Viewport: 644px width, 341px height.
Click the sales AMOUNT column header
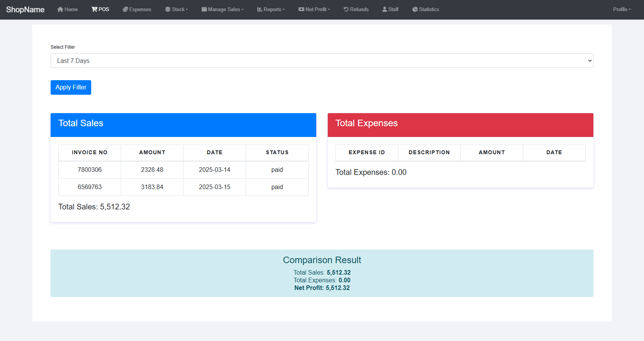click(152, 153)
